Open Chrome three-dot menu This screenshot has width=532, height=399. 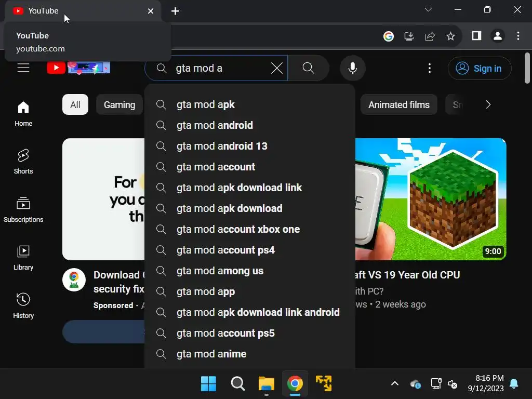[518, 36]
